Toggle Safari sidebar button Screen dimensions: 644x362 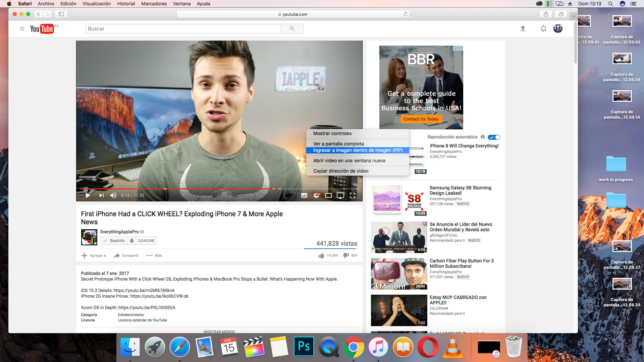61,14
